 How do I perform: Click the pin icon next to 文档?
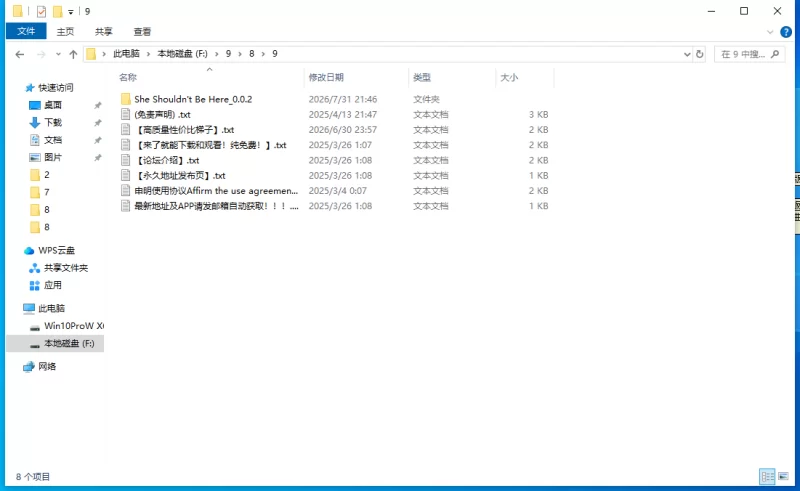pos(97,140)
